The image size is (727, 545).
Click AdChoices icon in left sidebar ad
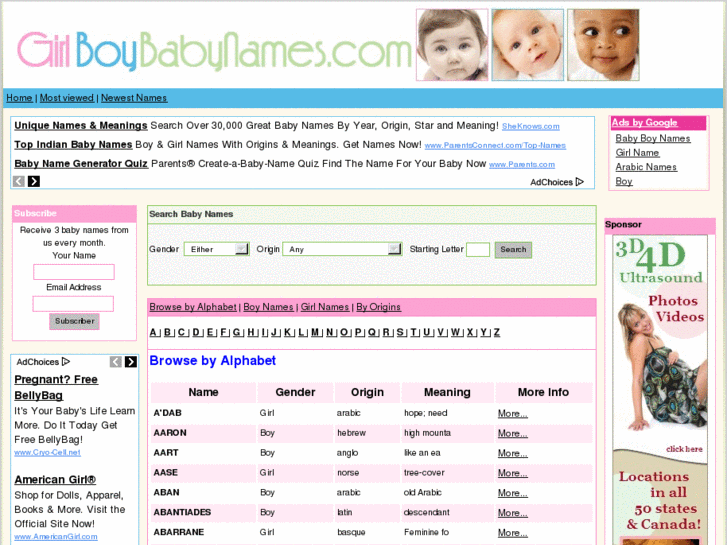click(x=66, y=361)
